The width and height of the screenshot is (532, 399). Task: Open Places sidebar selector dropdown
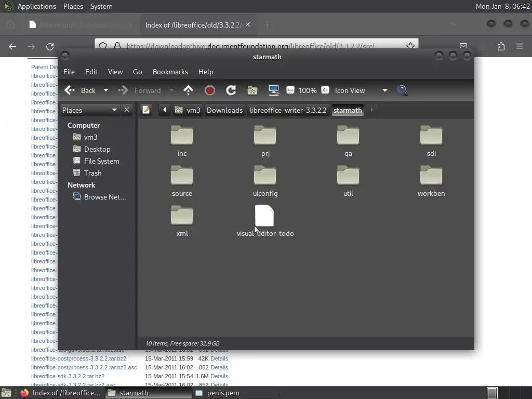pos(89,110)
